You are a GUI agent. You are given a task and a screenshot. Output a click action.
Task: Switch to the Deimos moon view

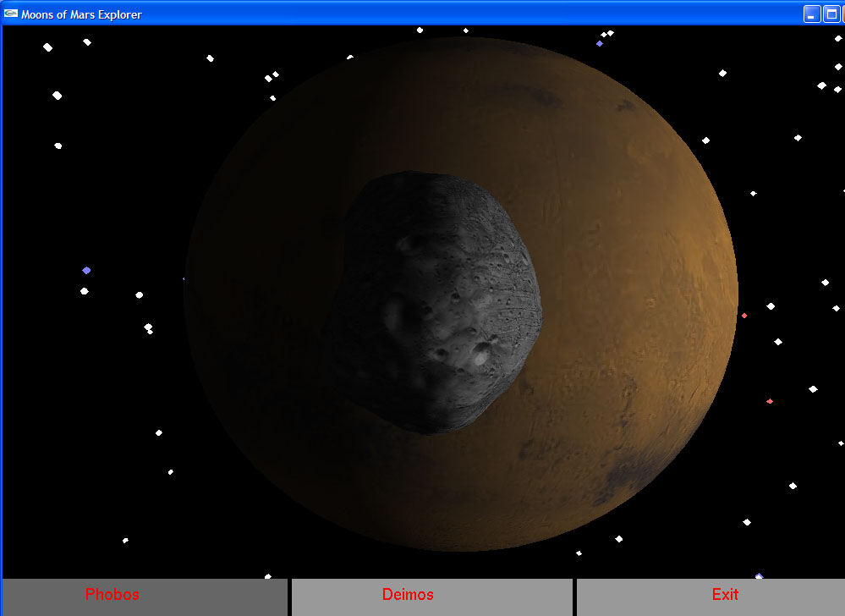coord(431,596)
